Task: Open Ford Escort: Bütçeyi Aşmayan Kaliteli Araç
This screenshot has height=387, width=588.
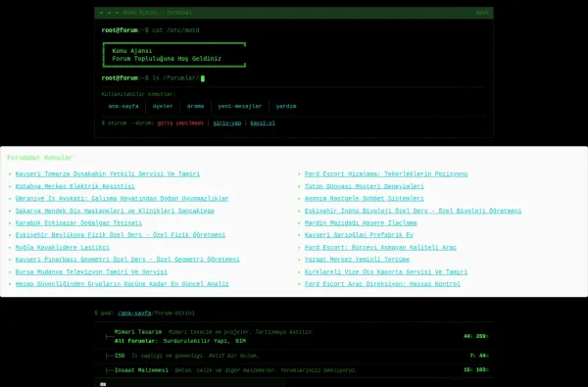Action: click(x=380, y=248)
